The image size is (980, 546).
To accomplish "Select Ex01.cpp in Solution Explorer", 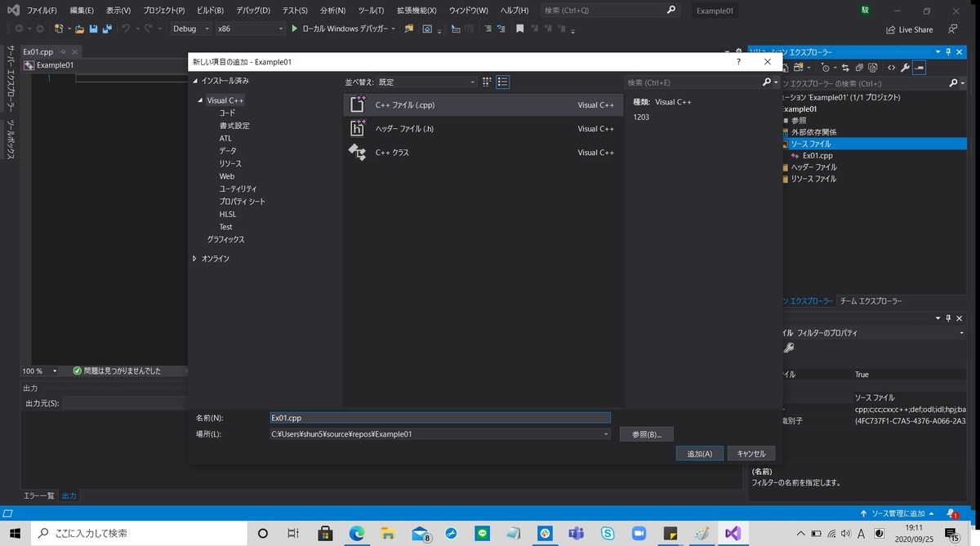I will (817, 155).
